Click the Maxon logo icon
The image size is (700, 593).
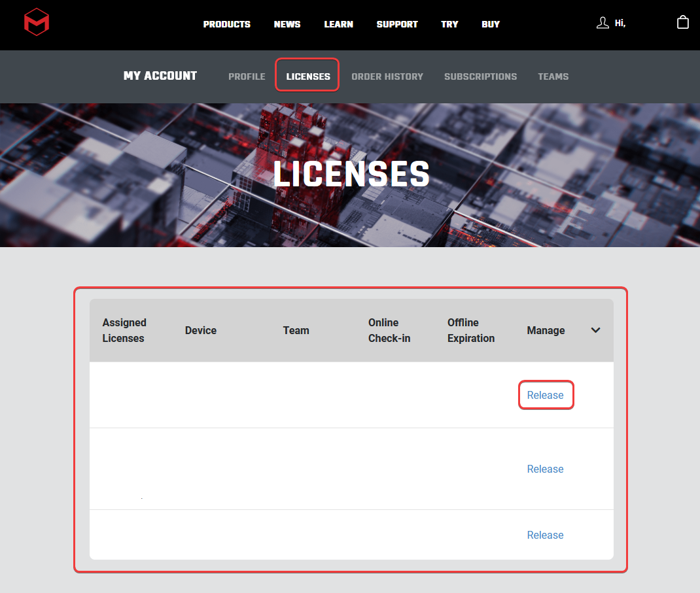click(37, 22)
